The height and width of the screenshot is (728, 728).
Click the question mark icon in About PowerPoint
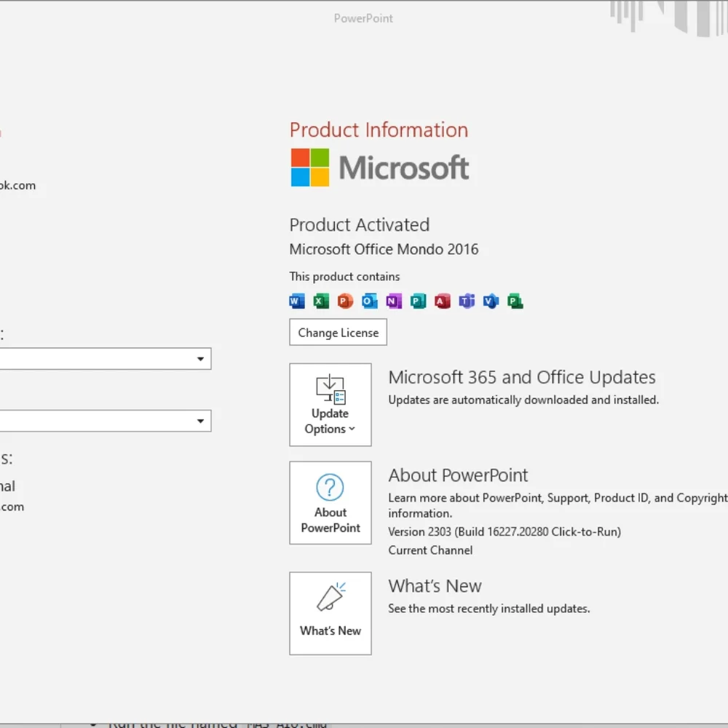[x=330, y=487]
